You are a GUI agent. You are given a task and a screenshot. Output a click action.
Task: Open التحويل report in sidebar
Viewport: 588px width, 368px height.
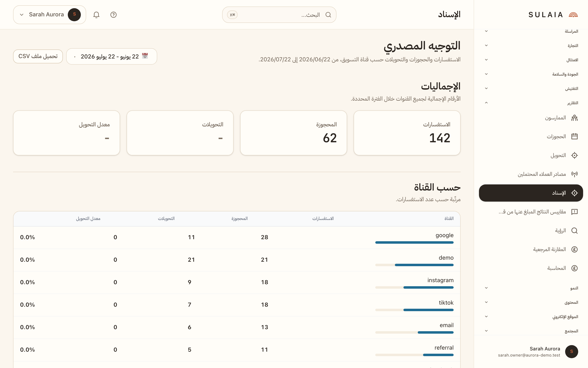tap(531, 155)
